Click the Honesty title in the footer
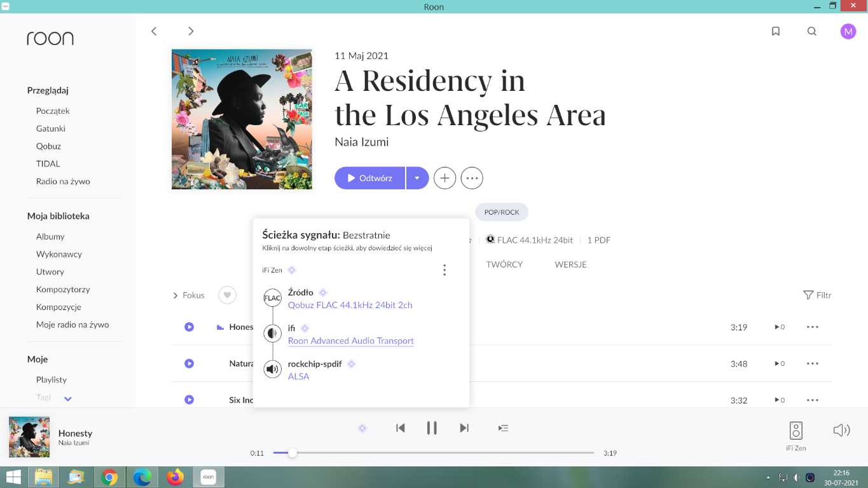 (x=75, y=433)
